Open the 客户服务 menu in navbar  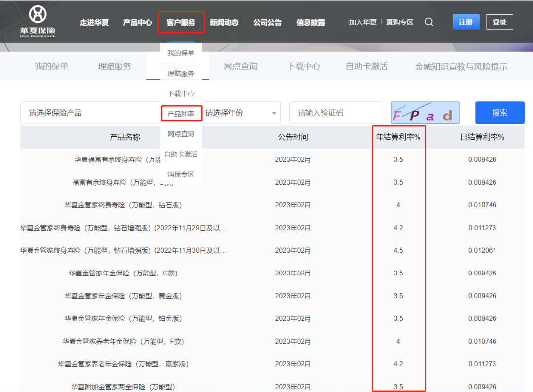tap(181, 23)
